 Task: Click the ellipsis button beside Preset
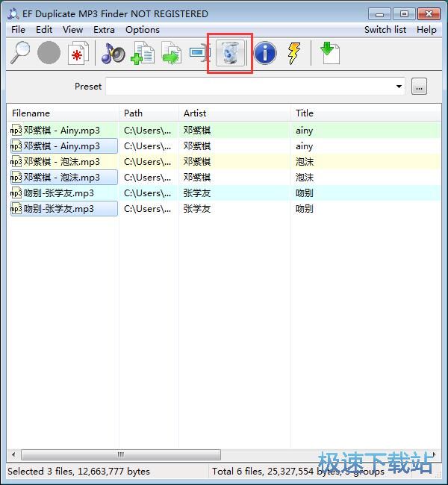pos(419,87)
